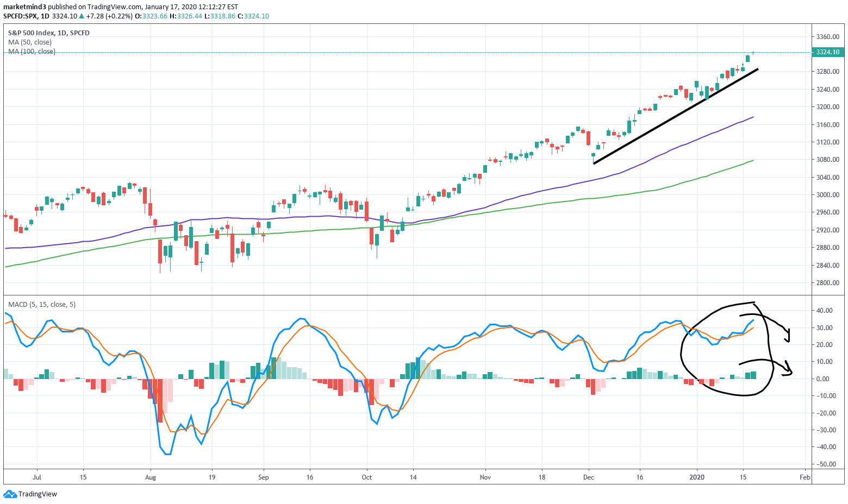Screen dimensions: 848x504
Task: Click the 0.00 level on MACD scale
Action: 825,379
